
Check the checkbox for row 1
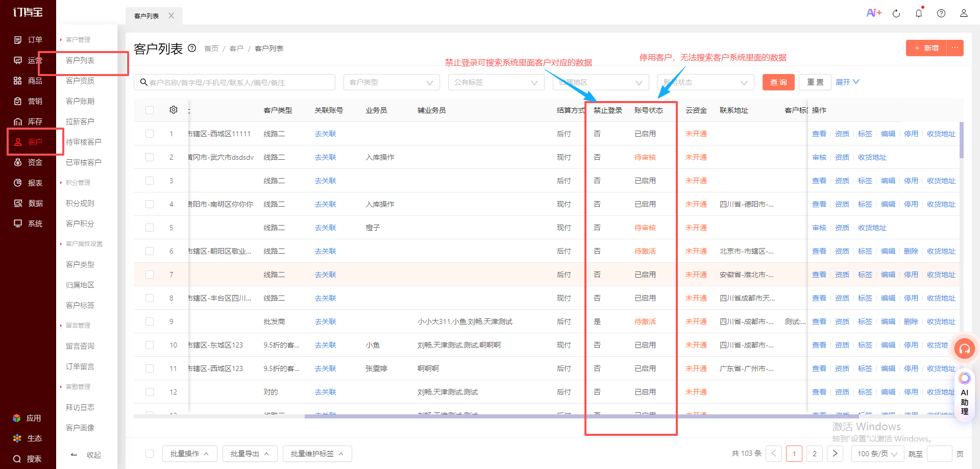[150, 134]
